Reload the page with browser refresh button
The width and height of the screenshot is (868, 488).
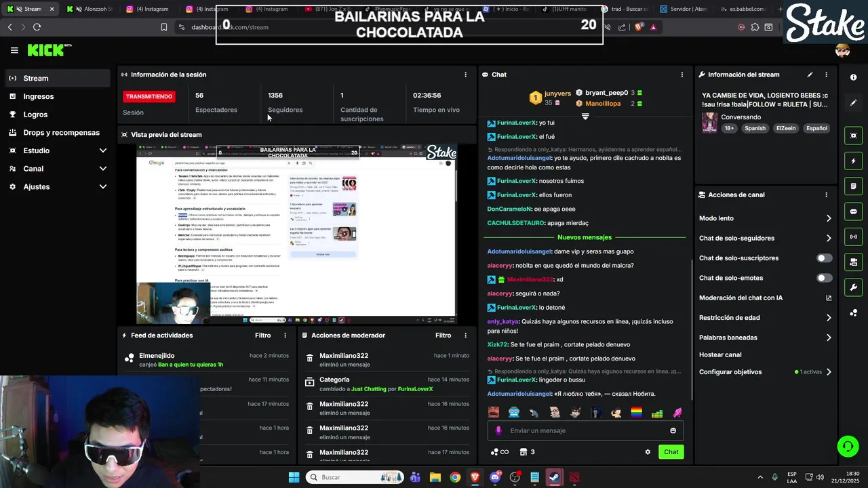(x=37, y=27)
